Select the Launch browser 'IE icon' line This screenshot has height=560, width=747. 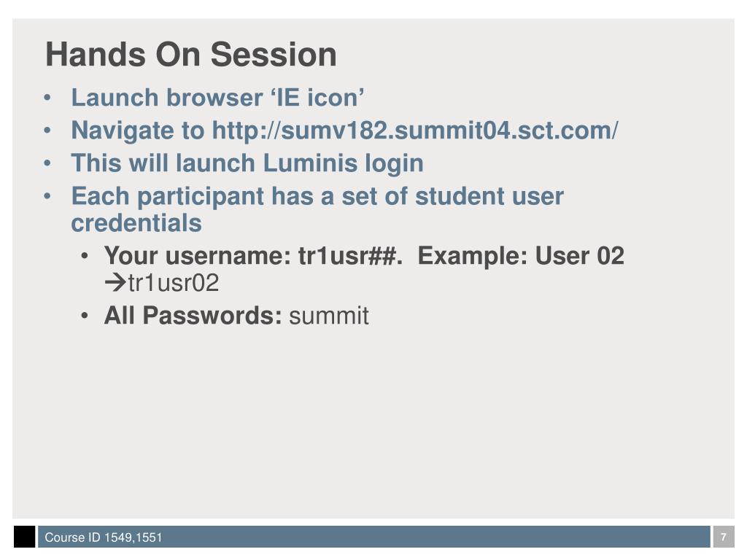(217, 98)
